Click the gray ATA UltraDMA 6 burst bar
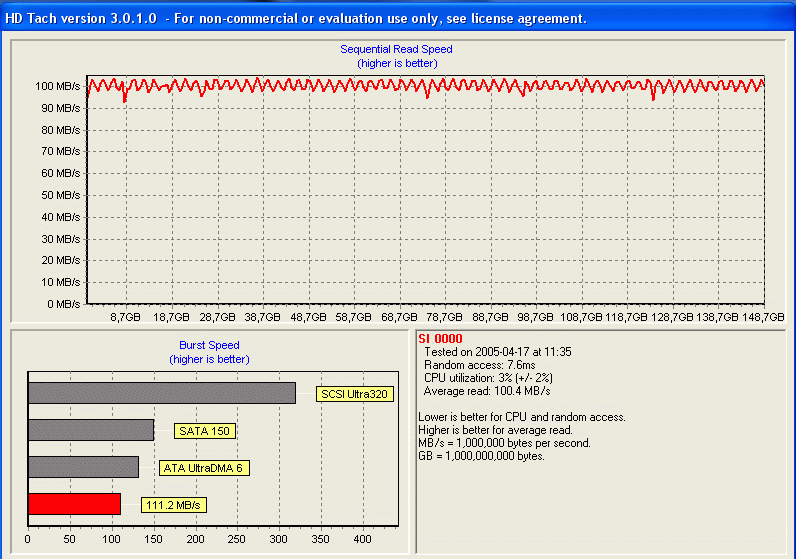796x559 pixels. [x=83, y=467]
